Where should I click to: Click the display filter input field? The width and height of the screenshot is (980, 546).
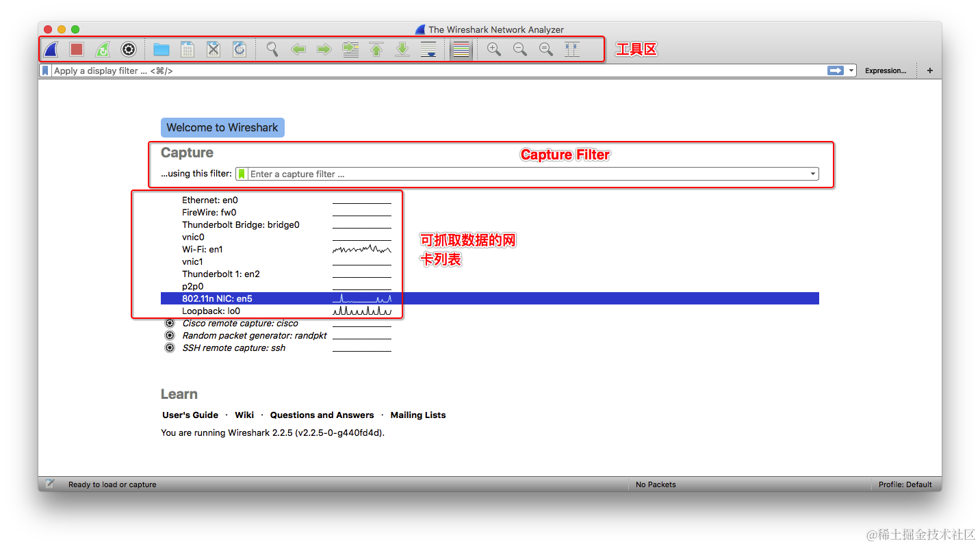pos(438,70)
